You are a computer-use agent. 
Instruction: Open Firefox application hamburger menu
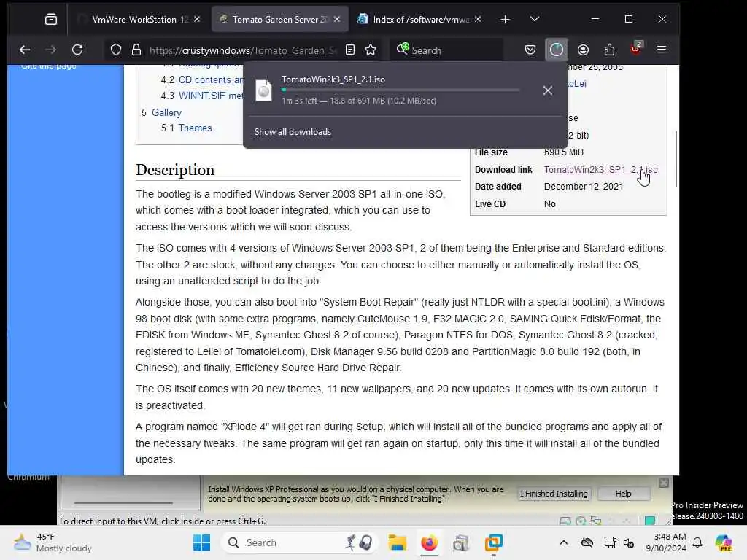pos(662,50)
